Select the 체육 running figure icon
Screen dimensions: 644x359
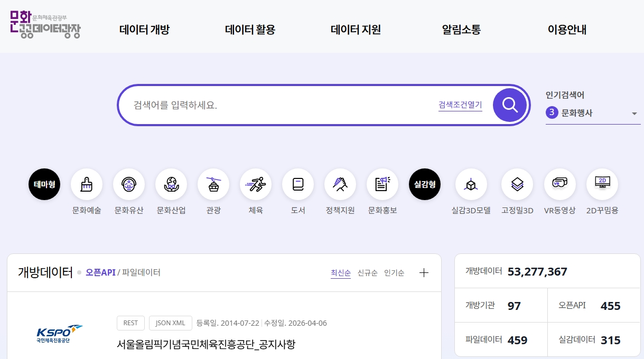coord(256,184)
